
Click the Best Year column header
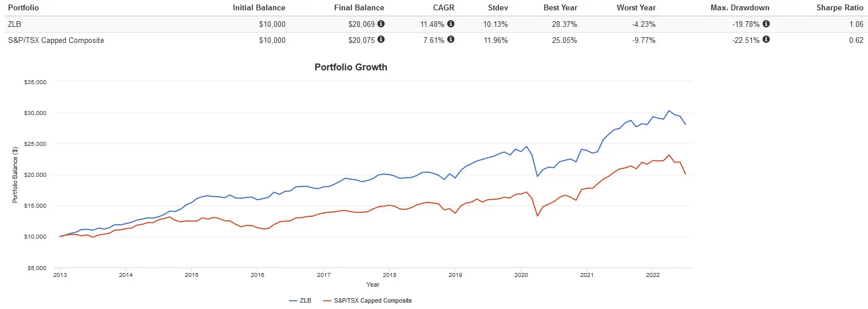[560, 8]
